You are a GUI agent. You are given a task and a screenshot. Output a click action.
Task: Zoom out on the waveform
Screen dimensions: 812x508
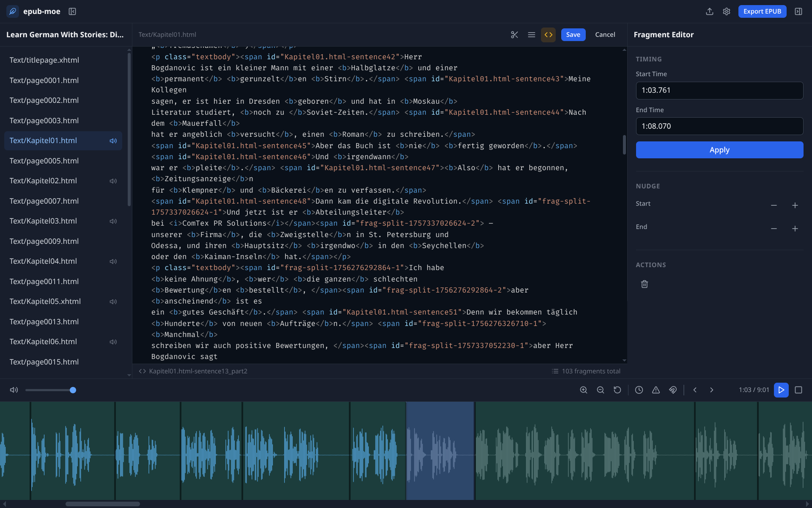(x=601, y=390)
